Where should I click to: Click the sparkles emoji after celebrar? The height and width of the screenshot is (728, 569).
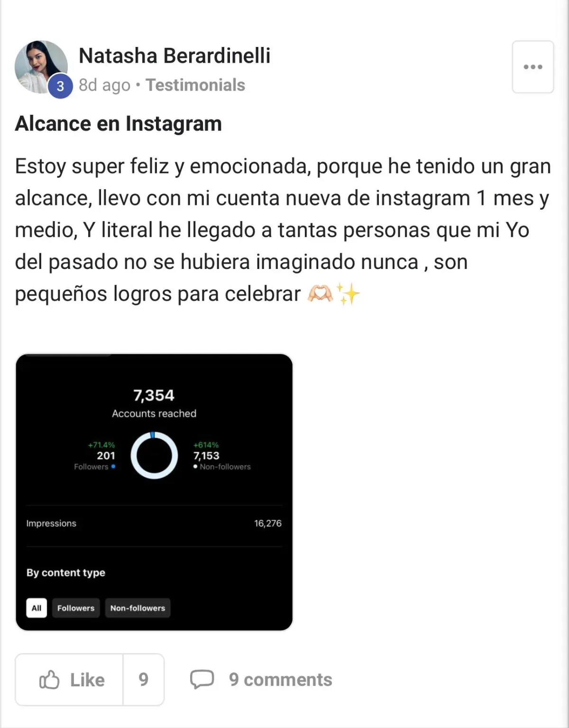point(349,294)
